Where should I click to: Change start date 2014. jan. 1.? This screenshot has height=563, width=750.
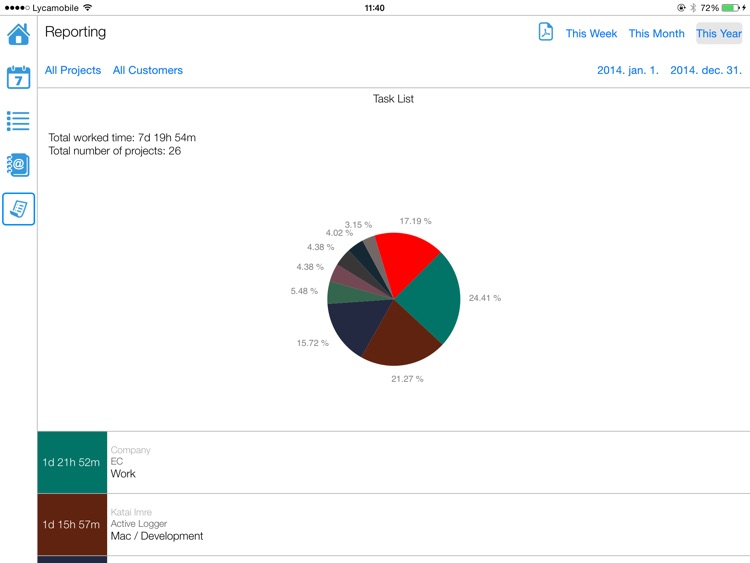628,70
